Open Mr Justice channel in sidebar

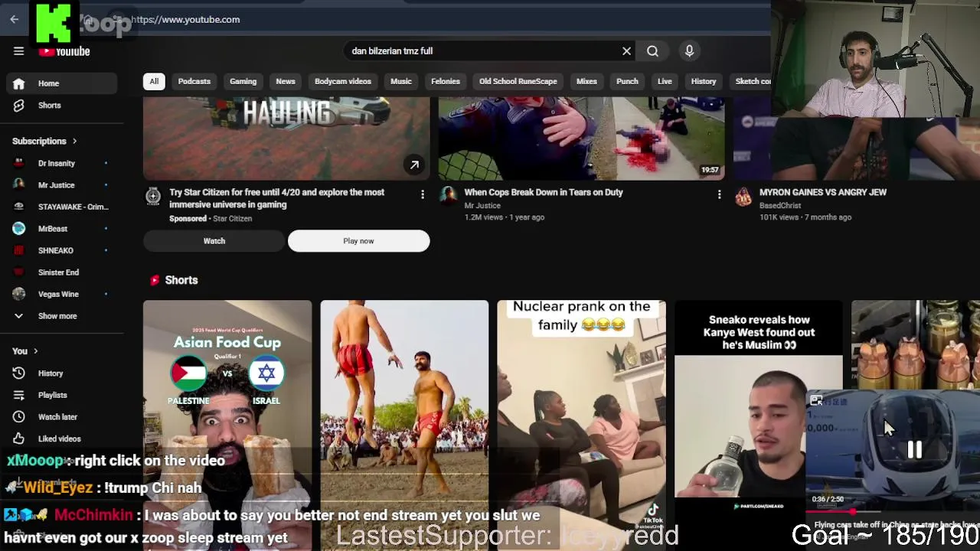(61, 185)
